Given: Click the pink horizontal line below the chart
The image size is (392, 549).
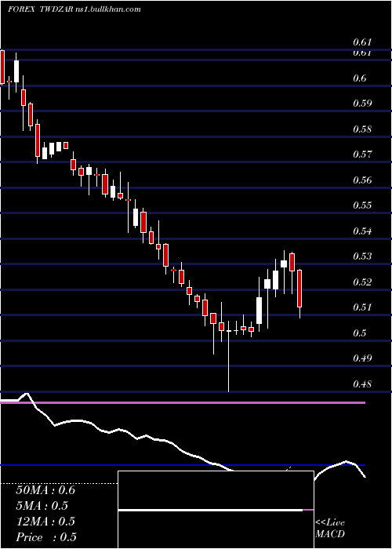Looking at the screenshot, I should 183,403.
